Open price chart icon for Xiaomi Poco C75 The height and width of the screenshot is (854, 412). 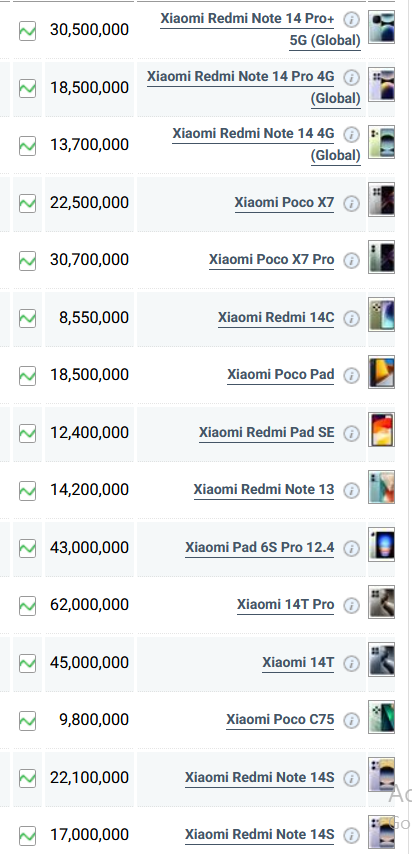click(x=27, y=721)
